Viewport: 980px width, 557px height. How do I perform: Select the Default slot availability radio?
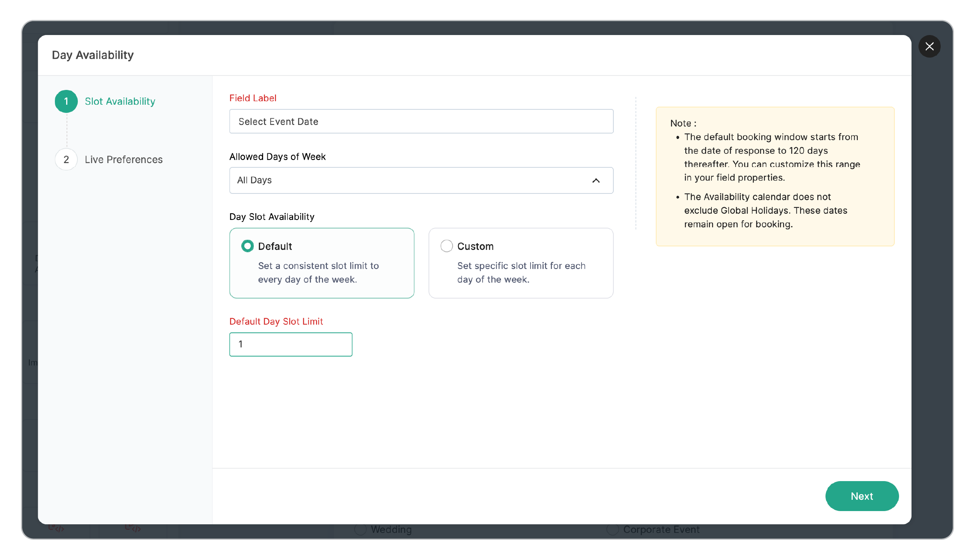click(248, 246)
